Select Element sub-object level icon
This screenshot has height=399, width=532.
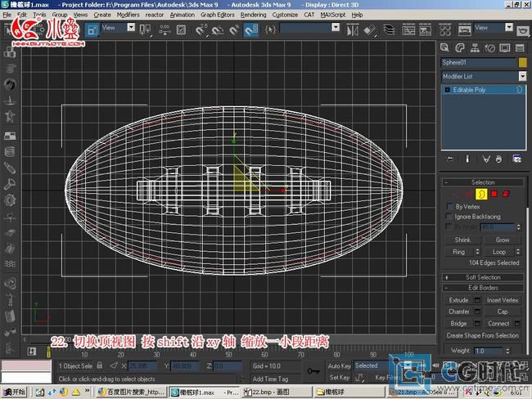click(x=506, y=194)
